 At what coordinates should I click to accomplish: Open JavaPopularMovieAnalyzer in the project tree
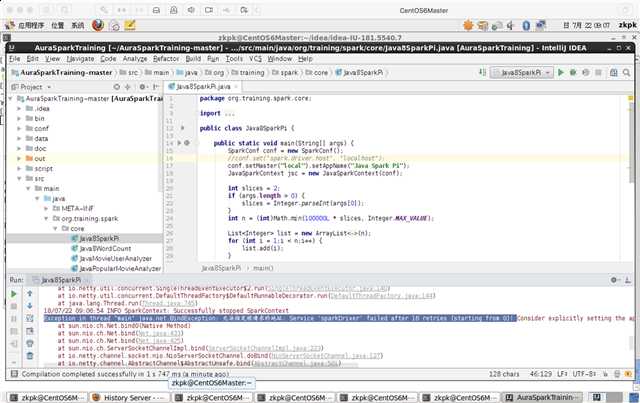click(120, 268)
